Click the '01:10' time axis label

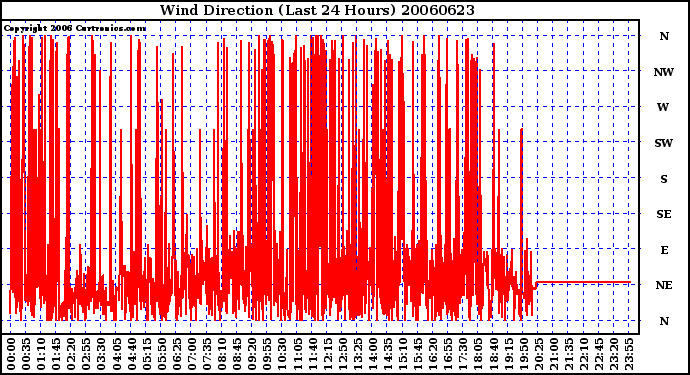(41, 354)
